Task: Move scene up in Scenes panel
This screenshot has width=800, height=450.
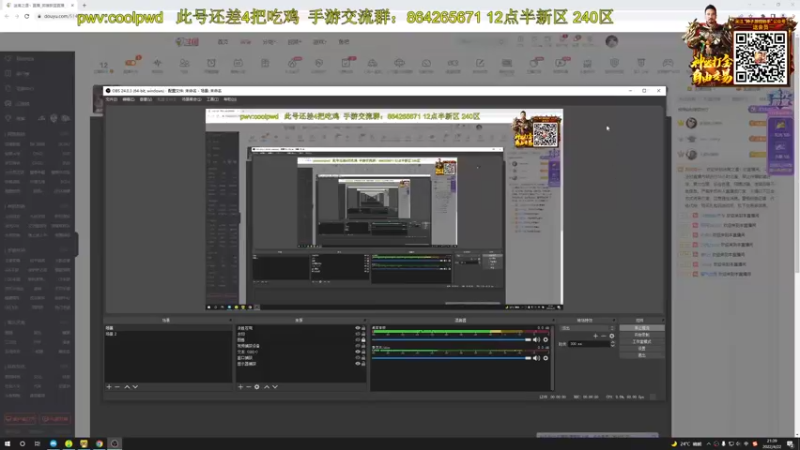Action: point(127,387)
